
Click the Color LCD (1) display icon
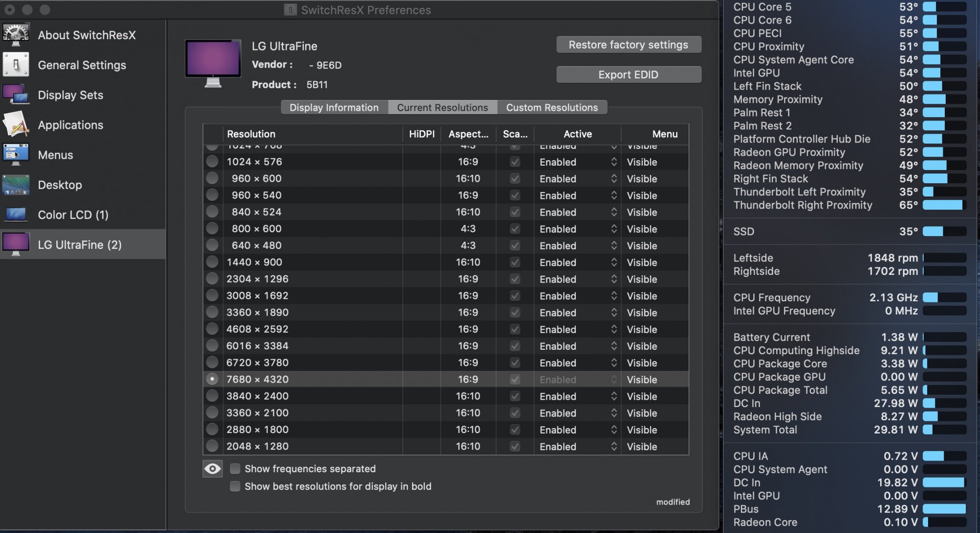(16, 215)
